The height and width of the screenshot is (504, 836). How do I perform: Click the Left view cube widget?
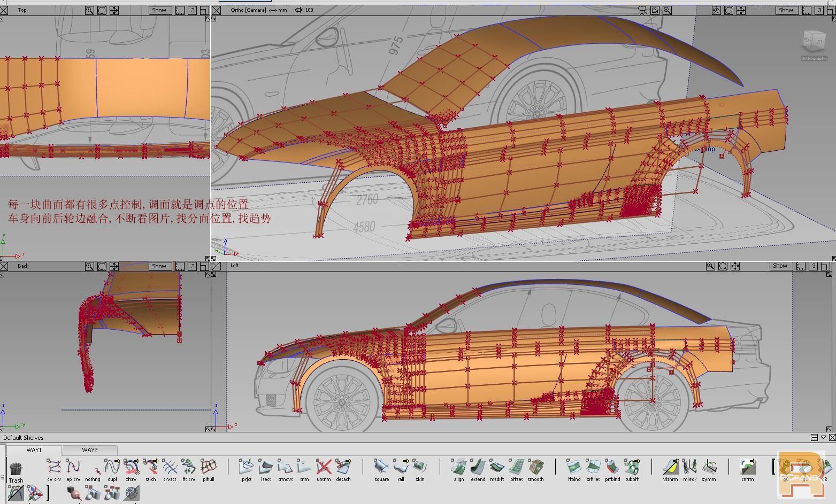814,42
